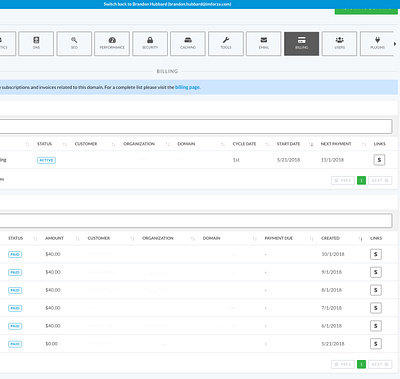This screenshot has height=379, width=400.
Task: Open dollar link for 6/1/2018 invoice
Action: point(376,326)
